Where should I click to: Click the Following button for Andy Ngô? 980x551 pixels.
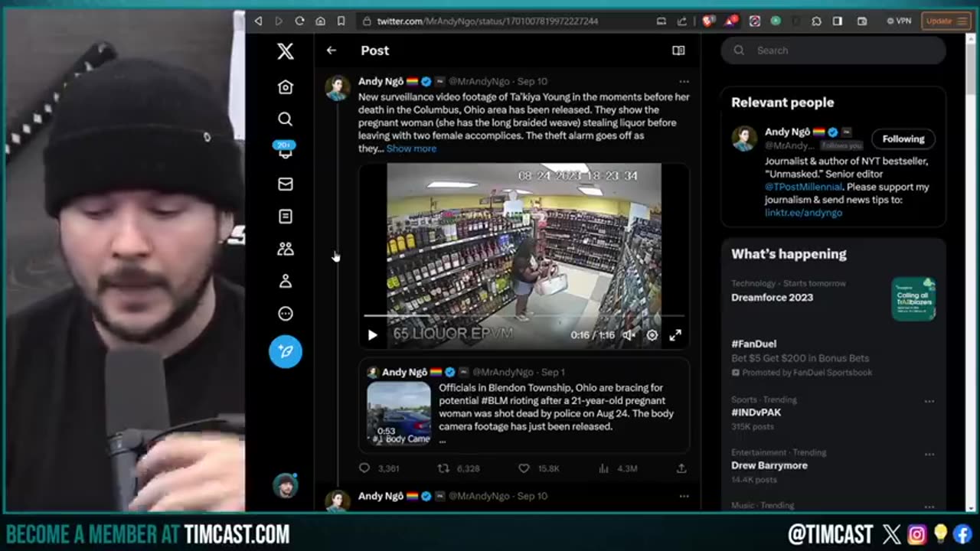point(903,139)
